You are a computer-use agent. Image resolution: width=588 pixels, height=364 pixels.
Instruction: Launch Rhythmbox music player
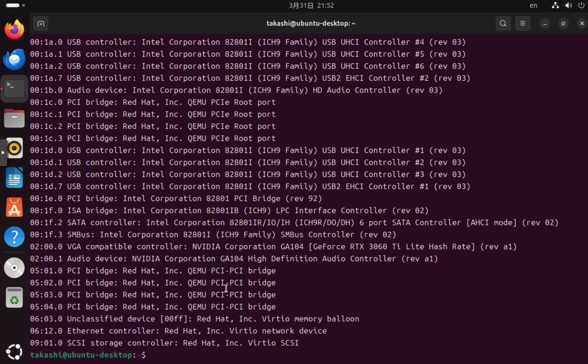[x=14, y=148]
